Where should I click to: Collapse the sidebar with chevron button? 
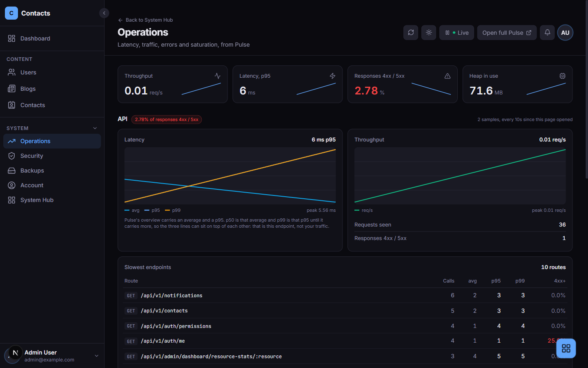coord(104,13)
